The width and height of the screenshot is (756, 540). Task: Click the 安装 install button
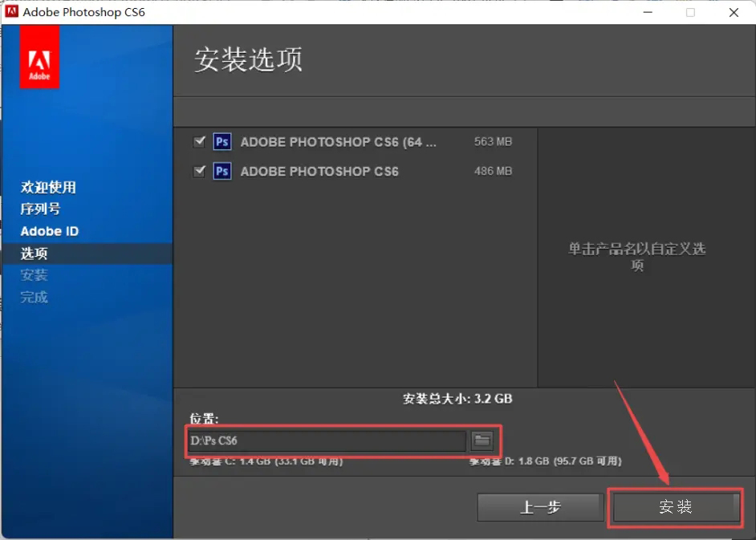tap(675, 507)
